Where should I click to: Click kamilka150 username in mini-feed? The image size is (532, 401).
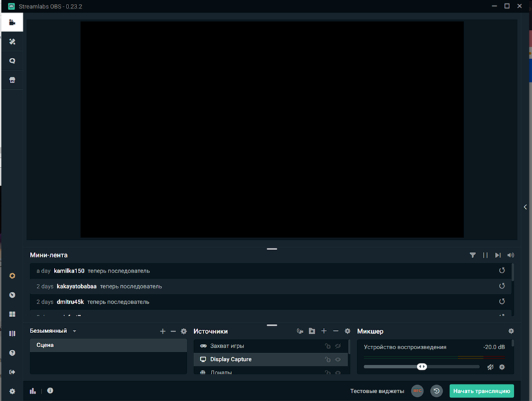coord(69,271)
